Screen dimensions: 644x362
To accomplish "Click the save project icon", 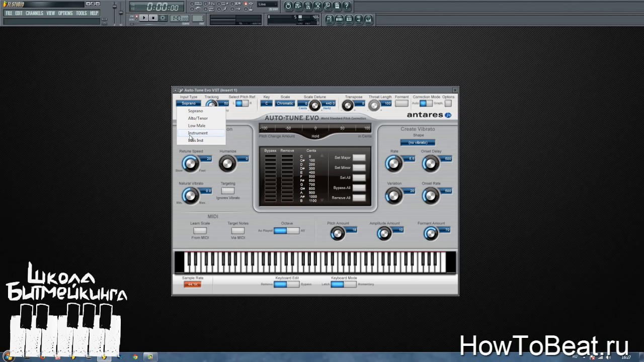I will (298, 6).
